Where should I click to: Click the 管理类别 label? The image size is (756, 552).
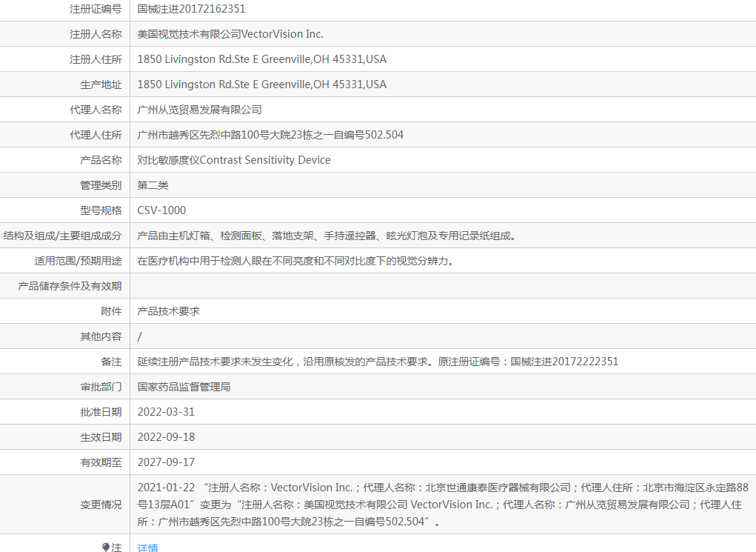pyautogui.click(x=101, y=185)
